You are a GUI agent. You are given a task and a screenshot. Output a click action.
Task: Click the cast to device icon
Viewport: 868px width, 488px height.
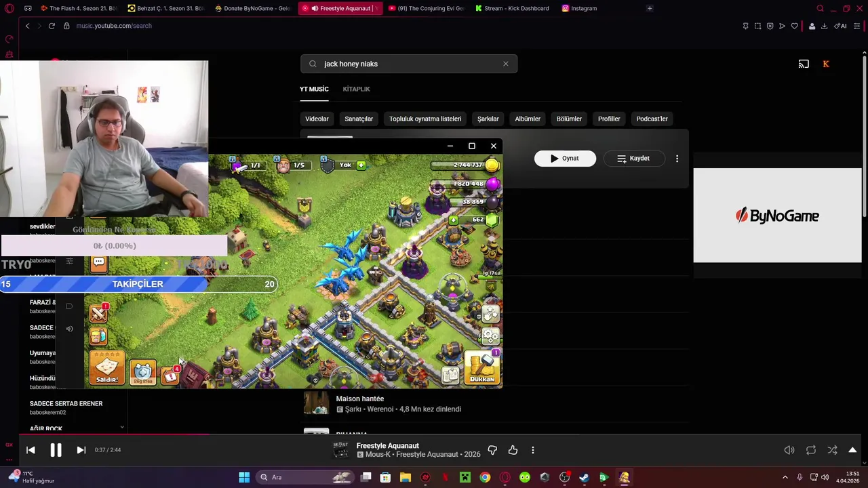coord(804,64)
